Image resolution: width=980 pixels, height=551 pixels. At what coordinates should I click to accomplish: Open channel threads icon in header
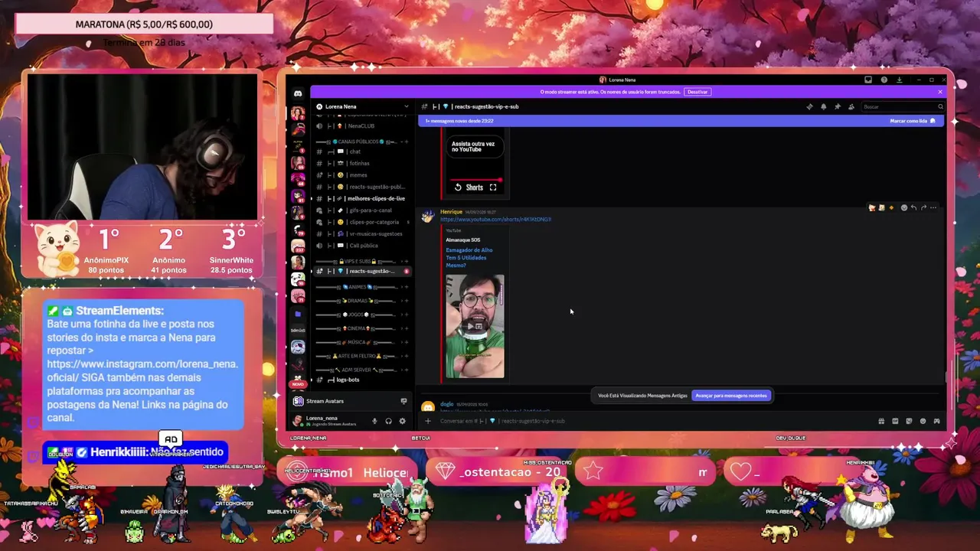coord(809,106)
